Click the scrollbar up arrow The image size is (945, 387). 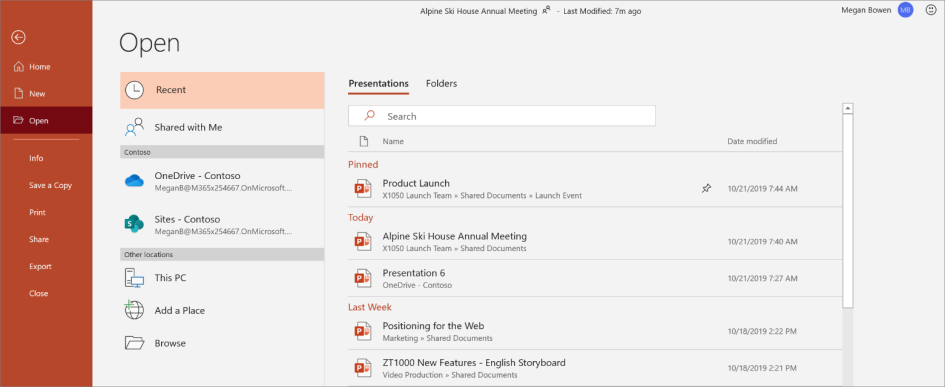coord(848,109)
